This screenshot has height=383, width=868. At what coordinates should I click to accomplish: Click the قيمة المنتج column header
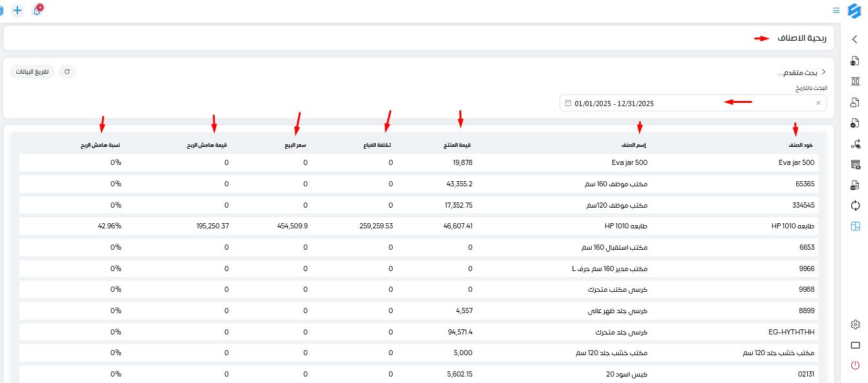459,145
